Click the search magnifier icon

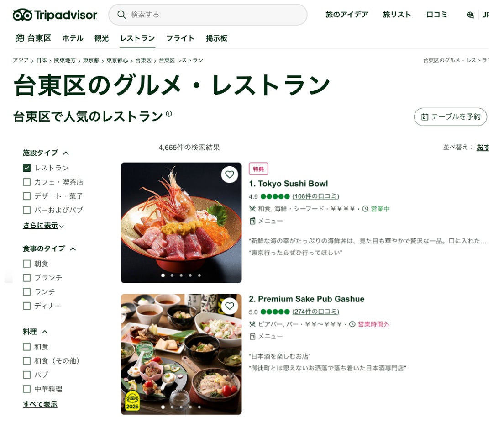[121, 15]
